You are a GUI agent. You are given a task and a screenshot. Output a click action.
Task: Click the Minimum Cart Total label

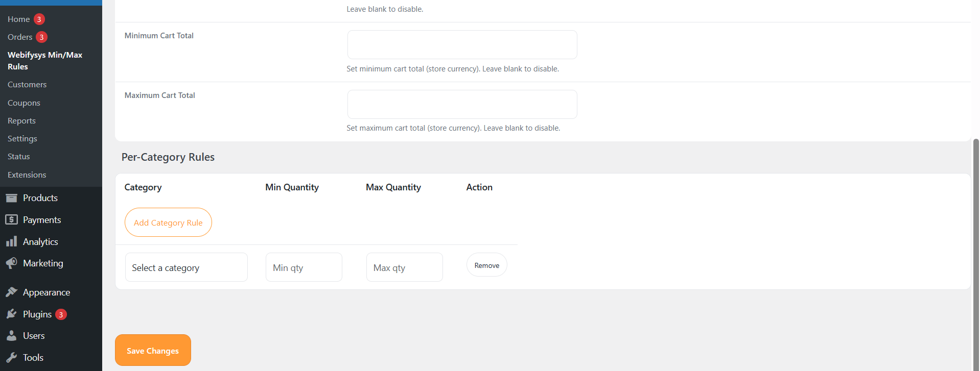pos(159,36)
